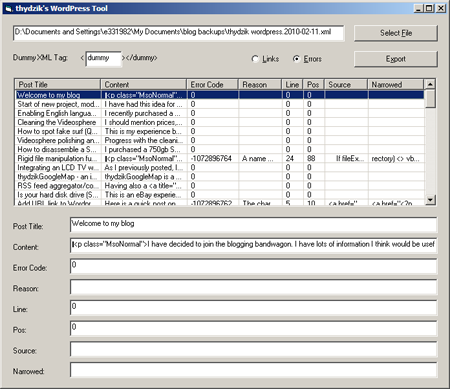Image resolution: width=450 pixels, height=389 pixels.
Task: Sort by Content column header
Action: [x=143, y=84]
